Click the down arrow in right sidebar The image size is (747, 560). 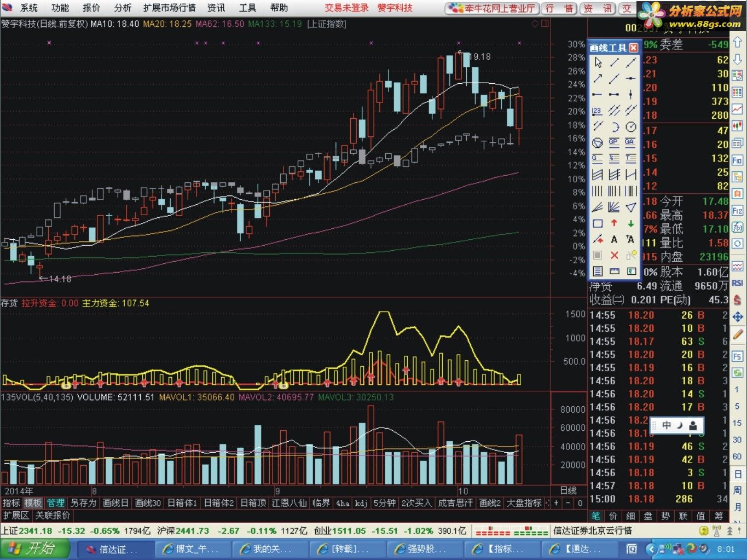click(738, 59)
